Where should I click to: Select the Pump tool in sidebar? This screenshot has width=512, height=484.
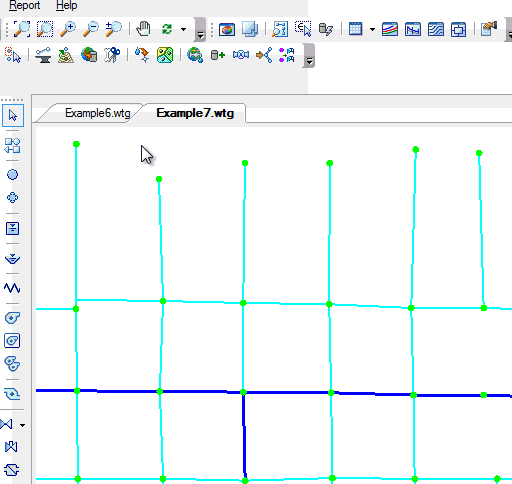point(12,318)
